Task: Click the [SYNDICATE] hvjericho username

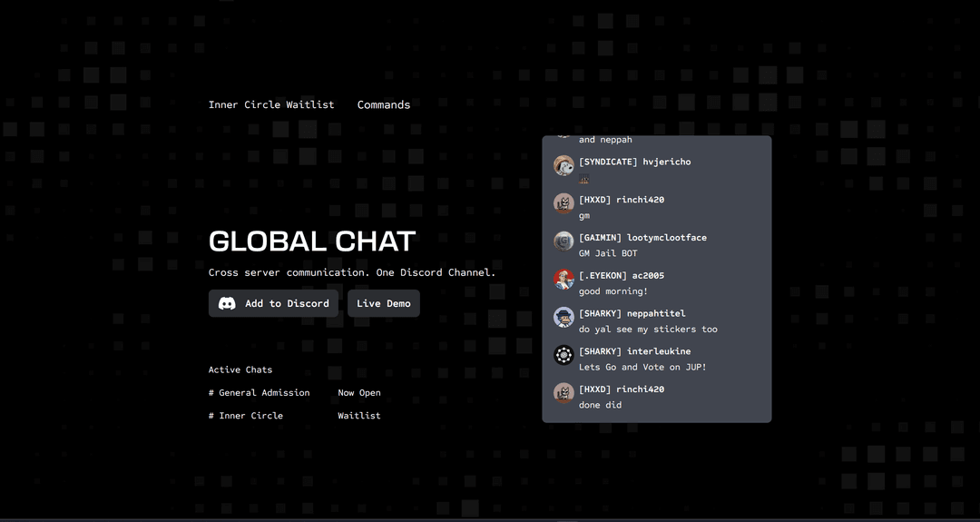Action: click(x=635, y=162)
